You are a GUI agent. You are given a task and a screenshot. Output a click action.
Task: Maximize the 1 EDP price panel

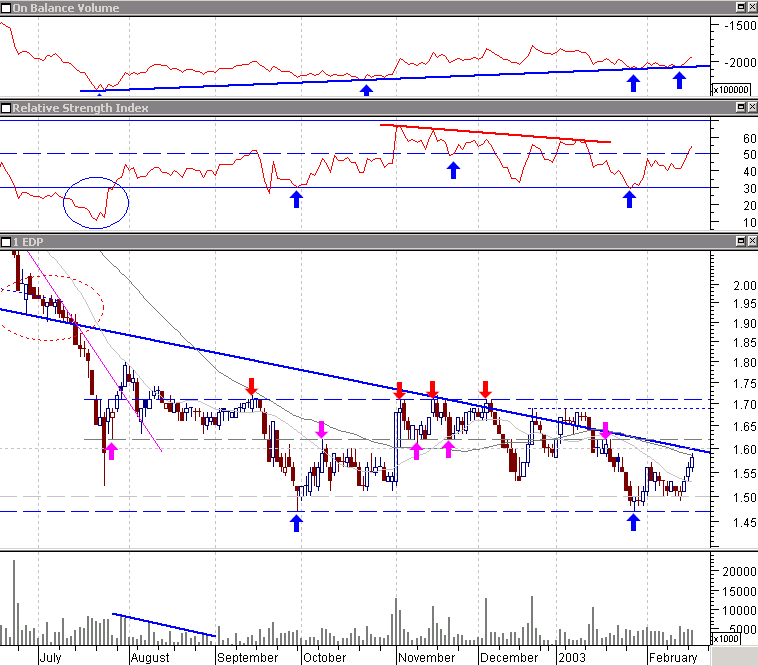pyautogui.click(x=741, y=241)
